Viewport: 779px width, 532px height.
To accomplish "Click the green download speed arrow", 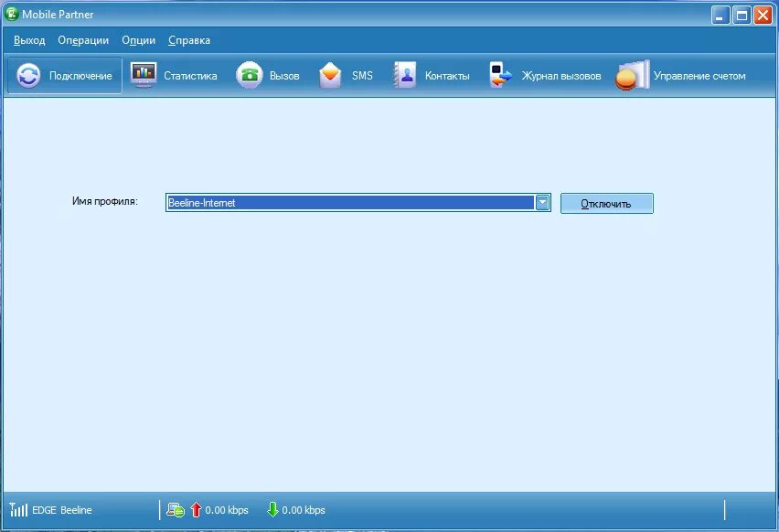I will point(272,510).
